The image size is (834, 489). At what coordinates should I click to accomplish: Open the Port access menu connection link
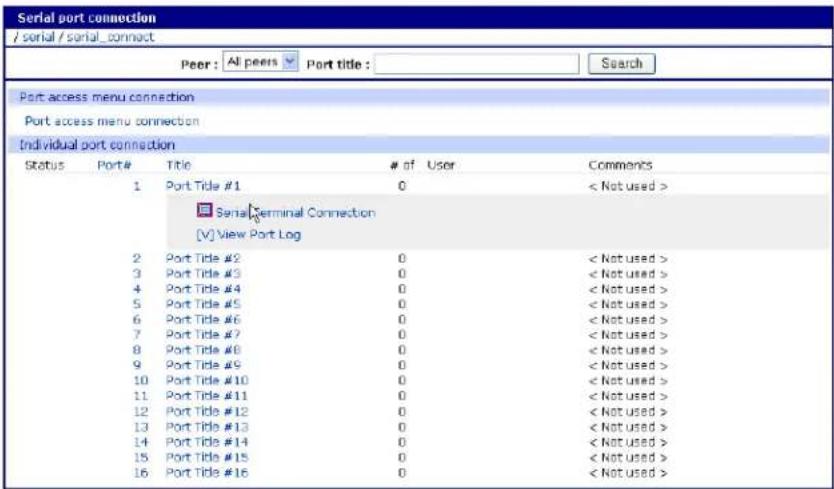tap(112, 121)
